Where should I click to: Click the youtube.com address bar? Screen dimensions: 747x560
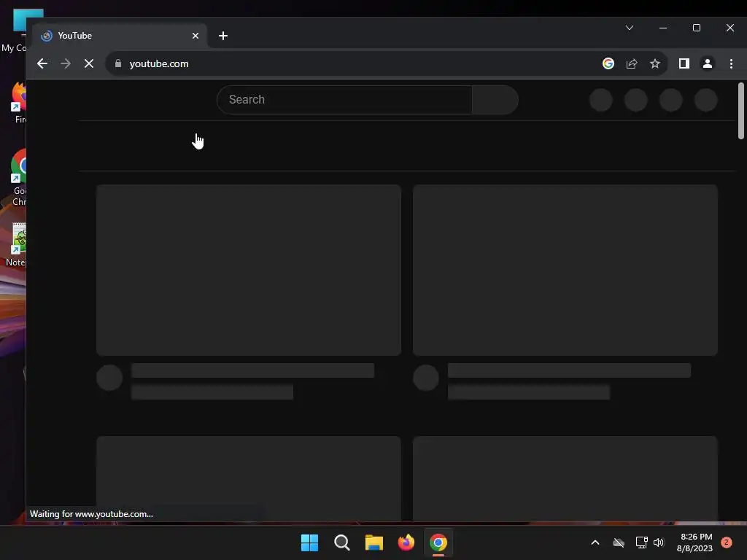[352, 63]
